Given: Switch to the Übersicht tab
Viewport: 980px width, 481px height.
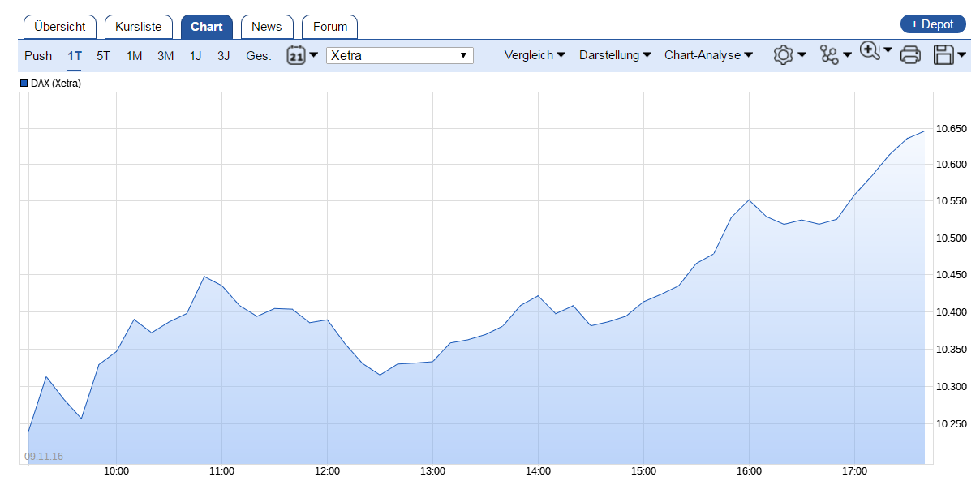Looking at the screenshot, I should pyautogui.click(x=60, y=27).
